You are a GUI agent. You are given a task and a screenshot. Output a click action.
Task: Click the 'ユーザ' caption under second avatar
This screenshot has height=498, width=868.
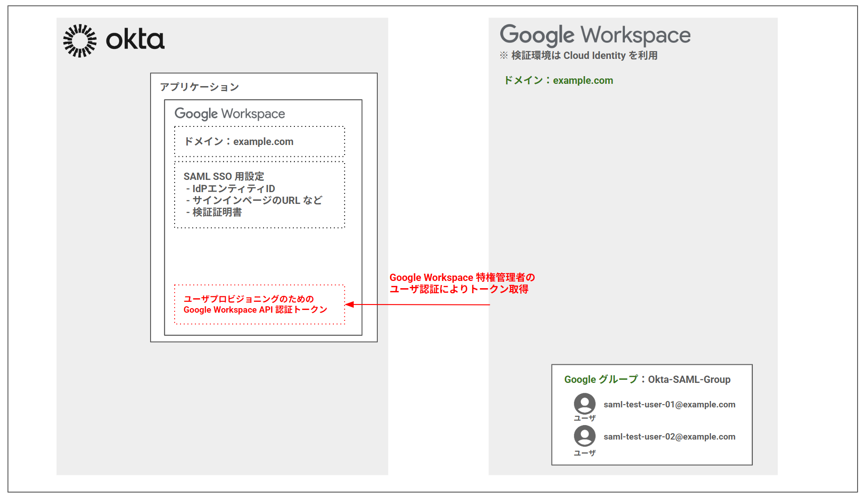585,453
